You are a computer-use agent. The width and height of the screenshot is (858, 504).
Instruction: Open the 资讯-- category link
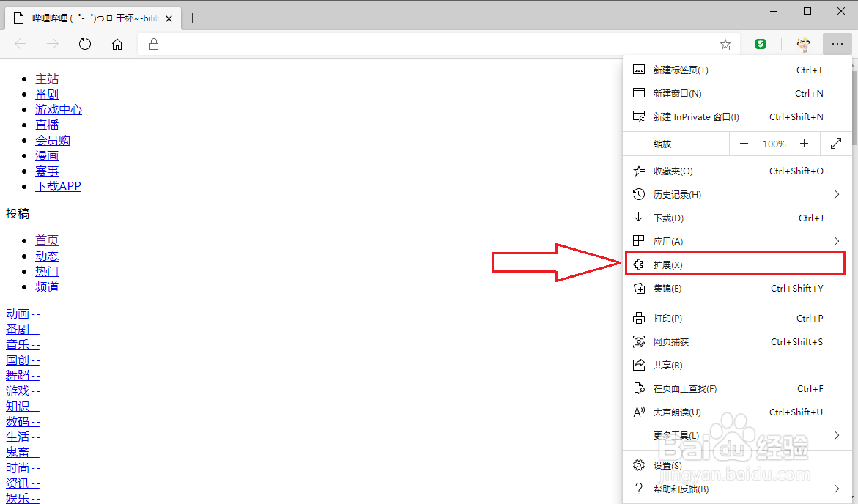(x=23, y=483)
